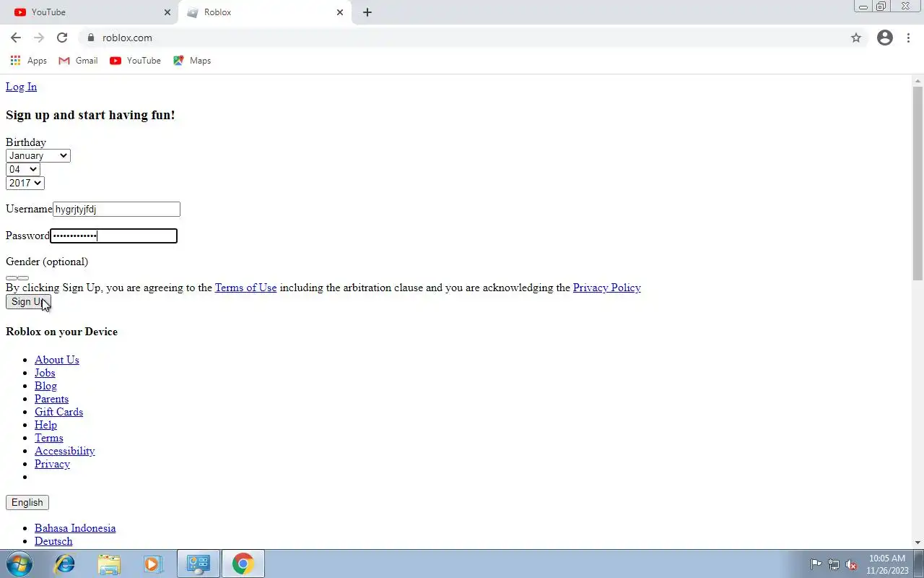924x578 pixels.
Task: Open a new tab with the plus button
Action: [367, 12]
